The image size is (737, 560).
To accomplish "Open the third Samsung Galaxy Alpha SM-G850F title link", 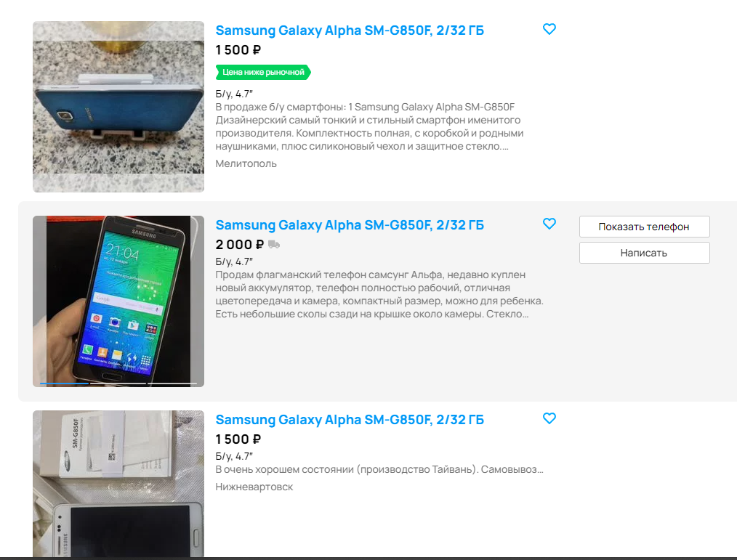I will 350,420.
